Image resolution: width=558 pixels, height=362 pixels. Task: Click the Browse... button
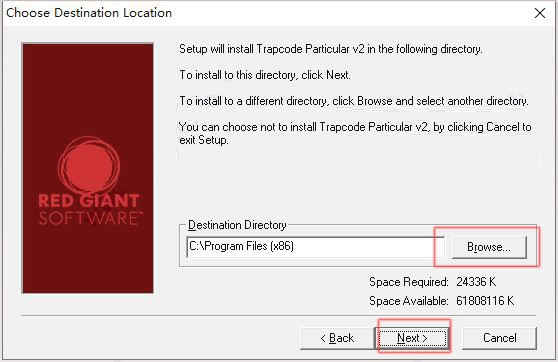tap(489, 247)
